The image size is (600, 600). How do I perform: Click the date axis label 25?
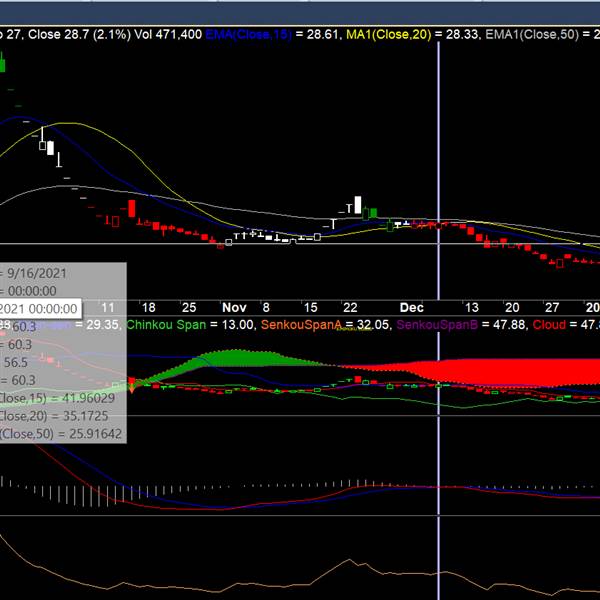[x=189, y=308]
